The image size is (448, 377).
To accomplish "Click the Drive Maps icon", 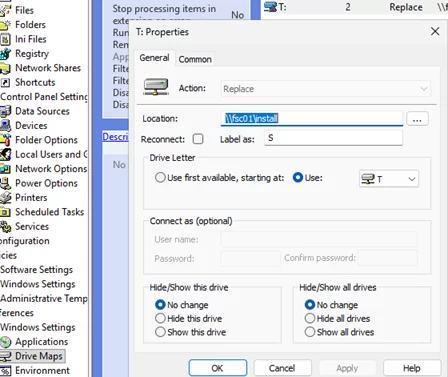I will [x=5, y=356].
